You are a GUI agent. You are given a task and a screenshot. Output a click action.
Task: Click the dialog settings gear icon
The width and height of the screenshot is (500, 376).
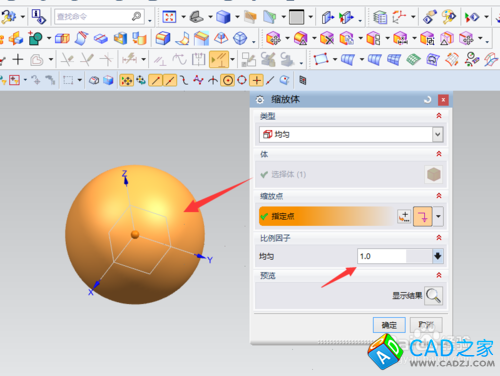(260, 99)
